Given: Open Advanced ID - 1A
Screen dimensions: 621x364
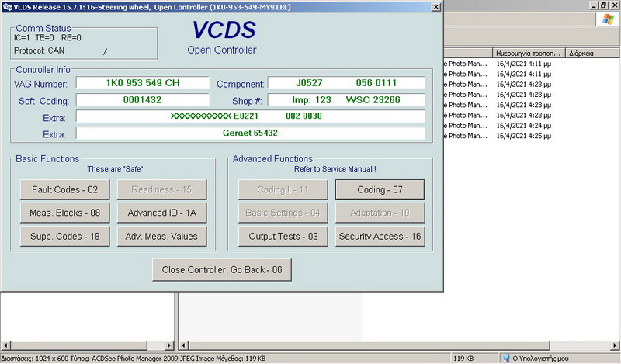Looking at the screenshot, I should point(162,213).
